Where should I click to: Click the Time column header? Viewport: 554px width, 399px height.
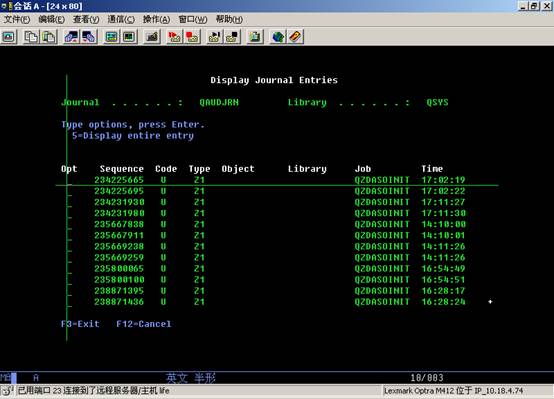432,169
